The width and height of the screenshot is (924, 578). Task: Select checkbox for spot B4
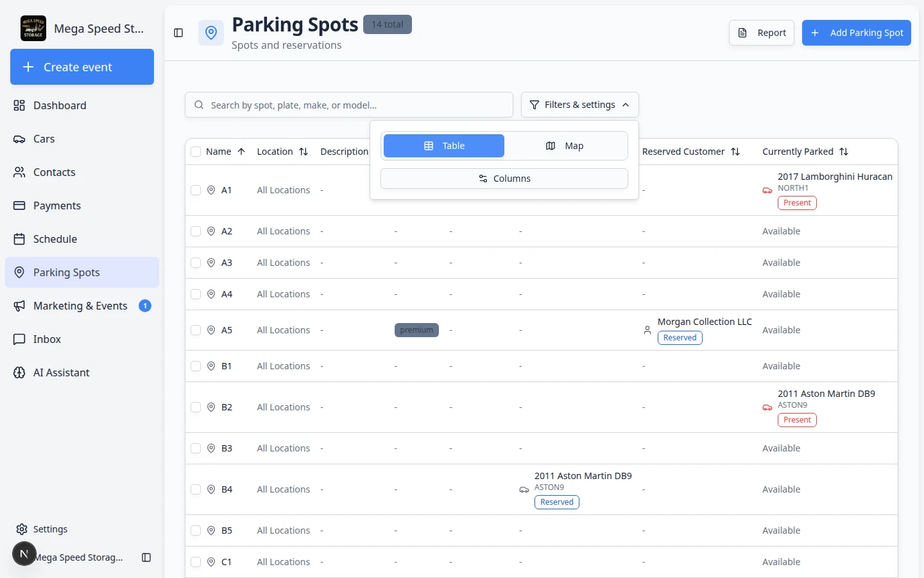(x=196, y=489)
